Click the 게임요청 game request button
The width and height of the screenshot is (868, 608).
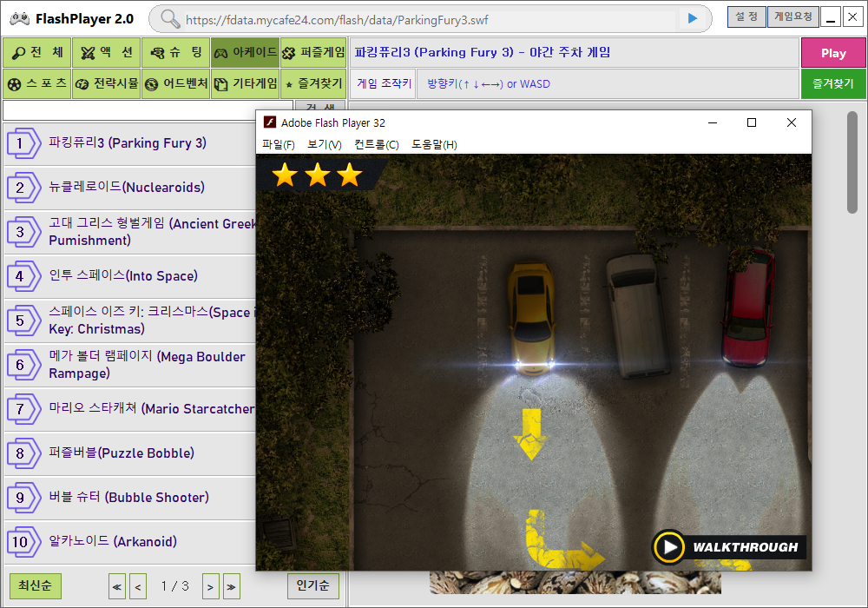(792, 17)
